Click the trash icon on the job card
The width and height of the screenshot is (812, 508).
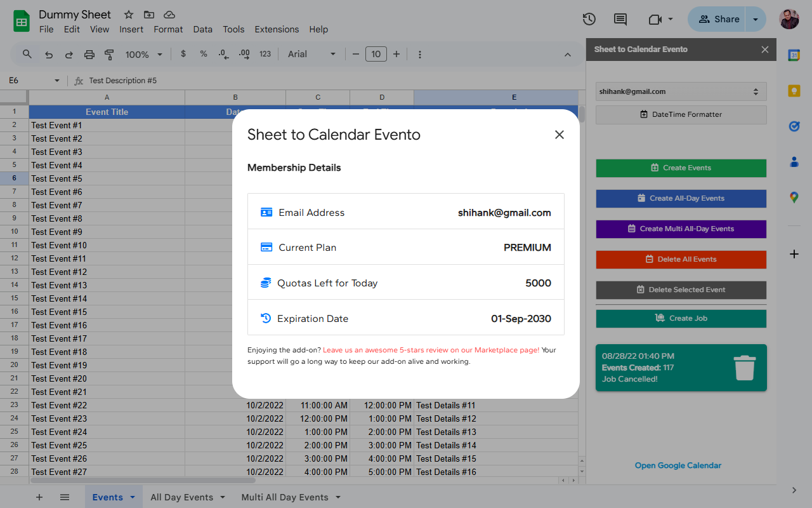pyautogui.click(x=744, y=368)
